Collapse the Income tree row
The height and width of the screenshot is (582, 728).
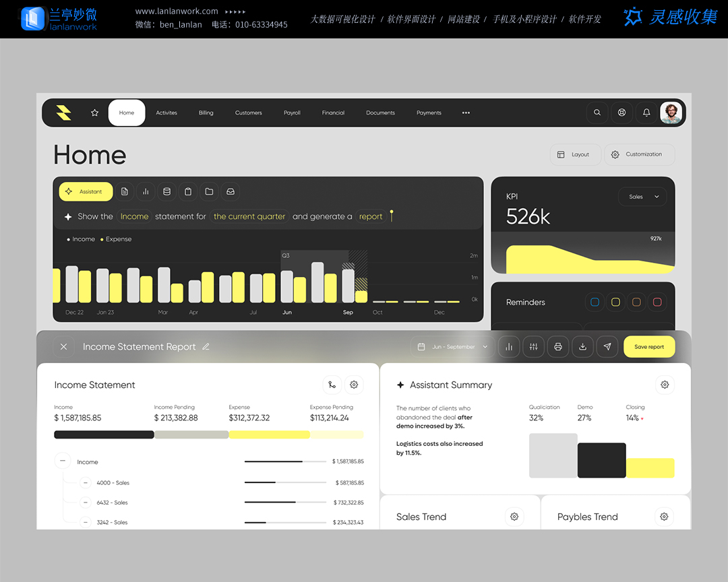63,461
